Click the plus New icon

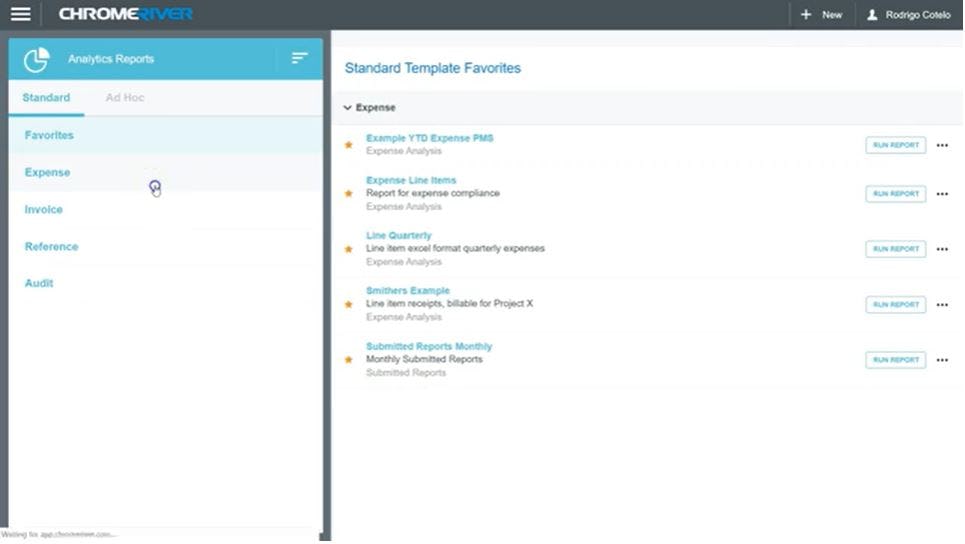806,14
